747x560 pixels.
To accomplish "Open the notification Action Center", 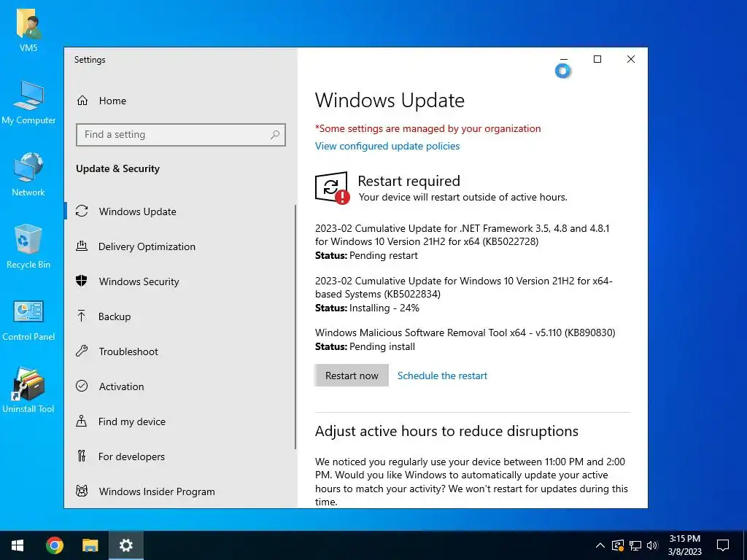I will [723, 545].
